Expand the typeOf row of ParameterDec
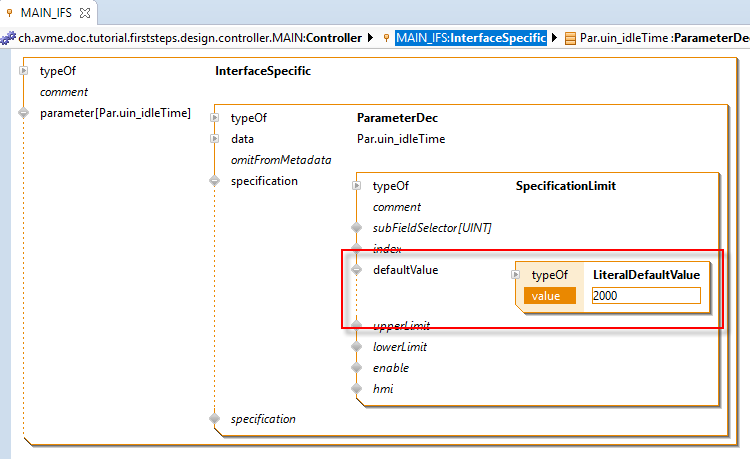 [214, 118]
